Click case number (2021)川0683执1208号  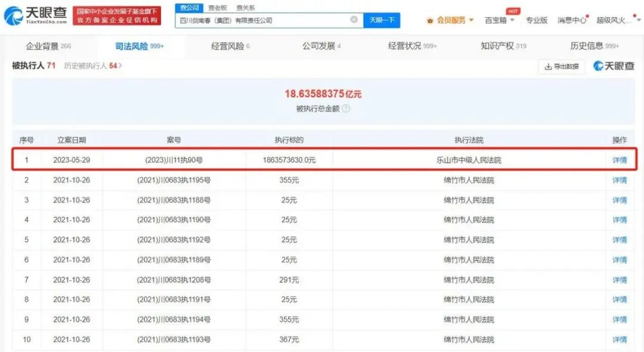(x=174, y=280)
